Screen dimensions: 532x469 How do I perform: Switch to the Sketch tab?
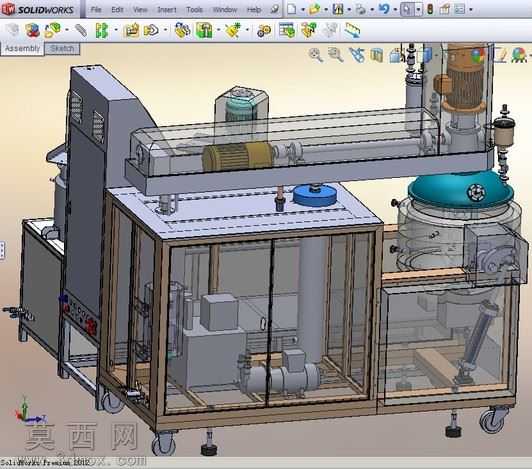(x=62, y=49)
